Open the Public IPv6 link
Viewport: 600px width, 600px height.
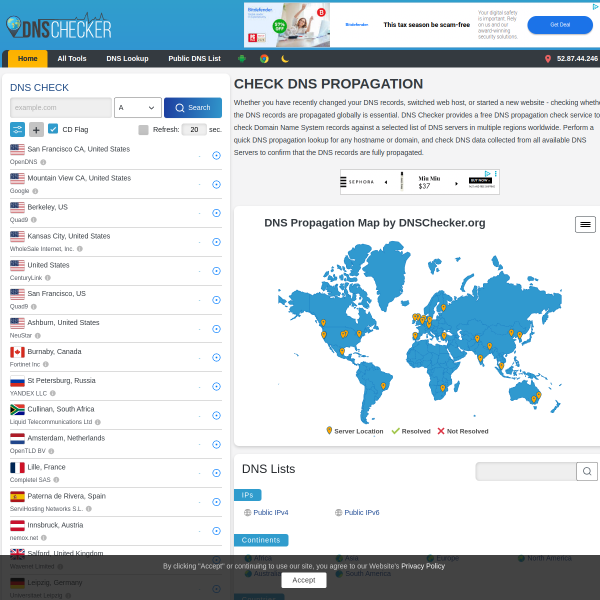coord(361,512)
